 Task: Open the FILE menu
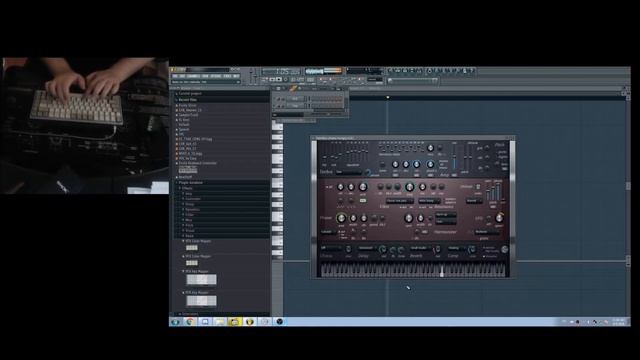175,76
